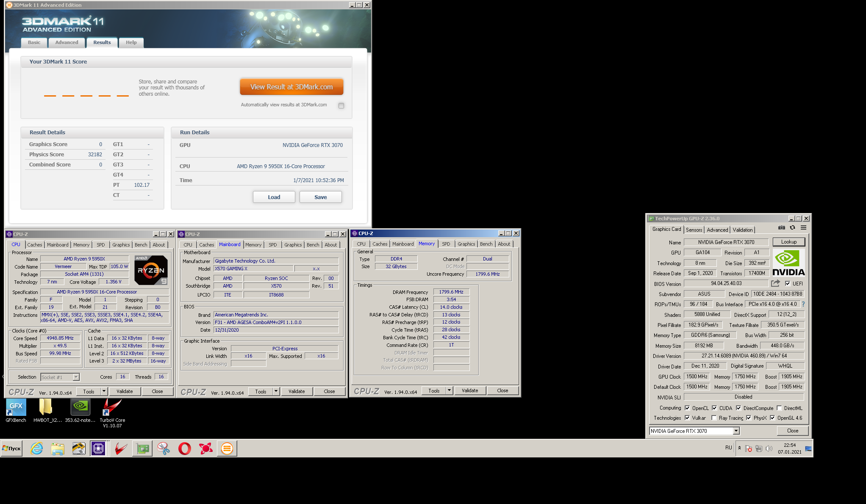Open the TurboV Core V1.10.07 desktop shortcut

pos(112,413)
